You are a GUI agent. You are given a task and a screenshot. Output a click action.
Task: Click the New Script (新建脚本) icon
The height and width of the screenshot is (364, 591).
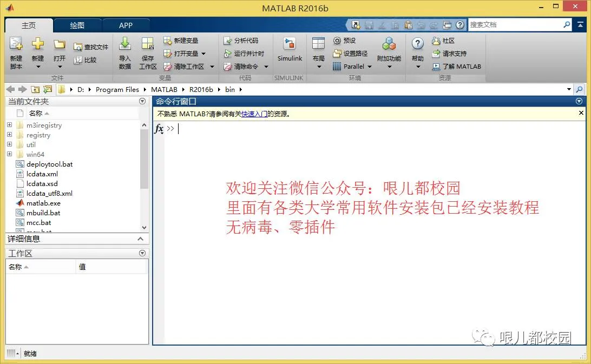pos(16,44)
